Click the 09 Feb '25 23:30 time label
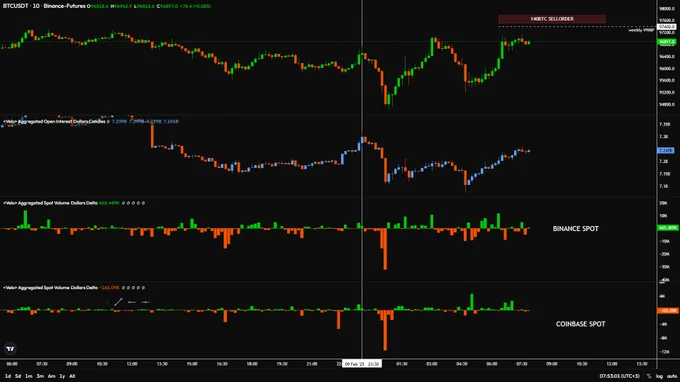Image resolution: width=680 pixels, height=382 pixels. (x=362, y=364)
